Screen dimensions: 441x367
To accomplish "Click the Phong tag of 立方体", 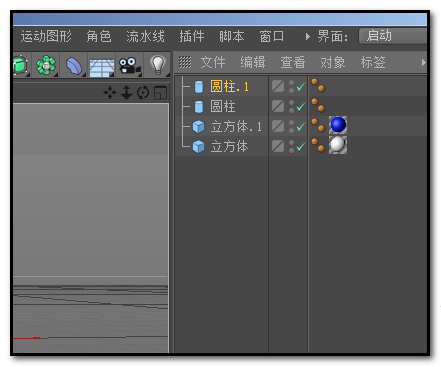I will [x=318, y=145].
